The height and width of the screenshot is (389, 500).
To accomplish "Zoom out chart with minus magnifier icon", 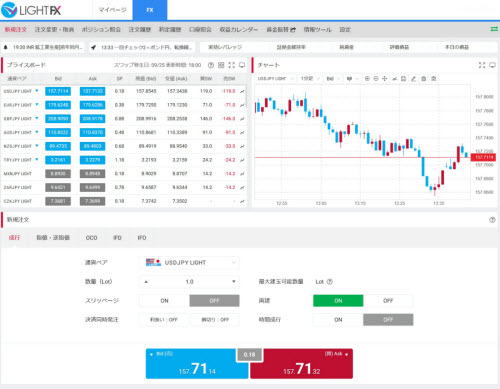I will (376, 79).
